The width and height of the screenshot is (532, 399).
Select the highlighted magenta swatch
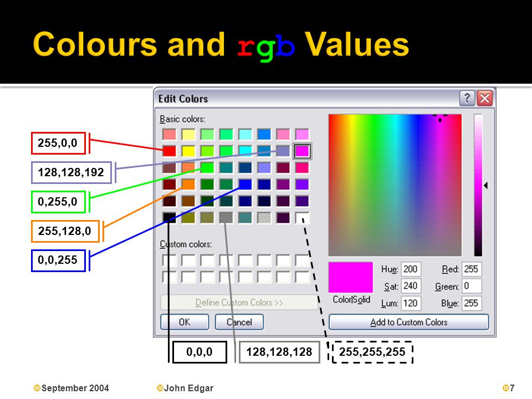pyautogui.click(x=302, y=151)
